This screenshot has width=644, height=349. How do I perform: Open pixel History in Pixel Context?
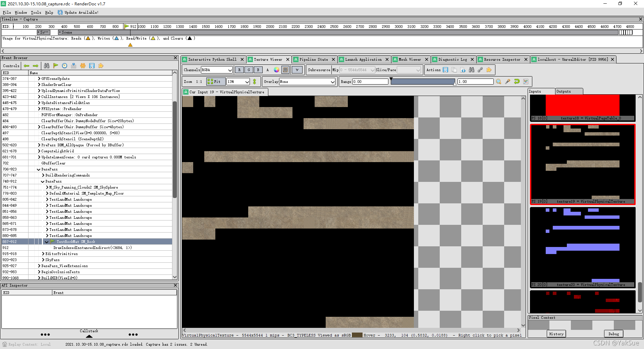tap(556, 334)
